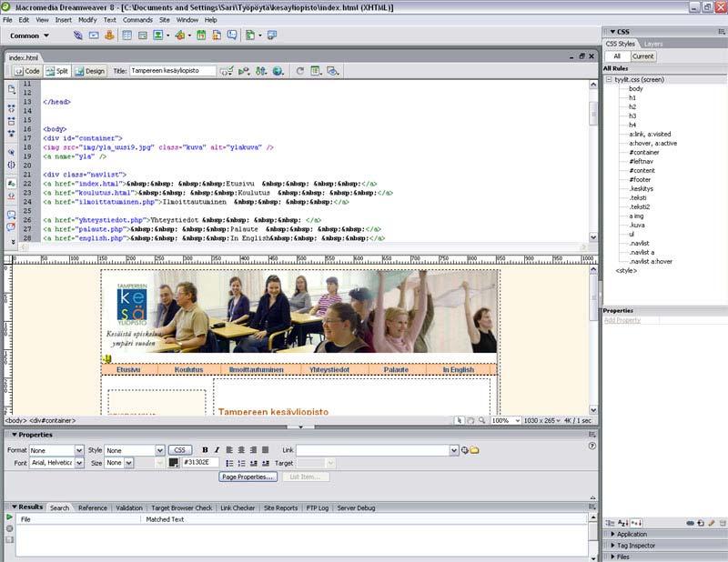Click the Media icon in the Common bar
The image size is (728, 562).
point(180,35)
